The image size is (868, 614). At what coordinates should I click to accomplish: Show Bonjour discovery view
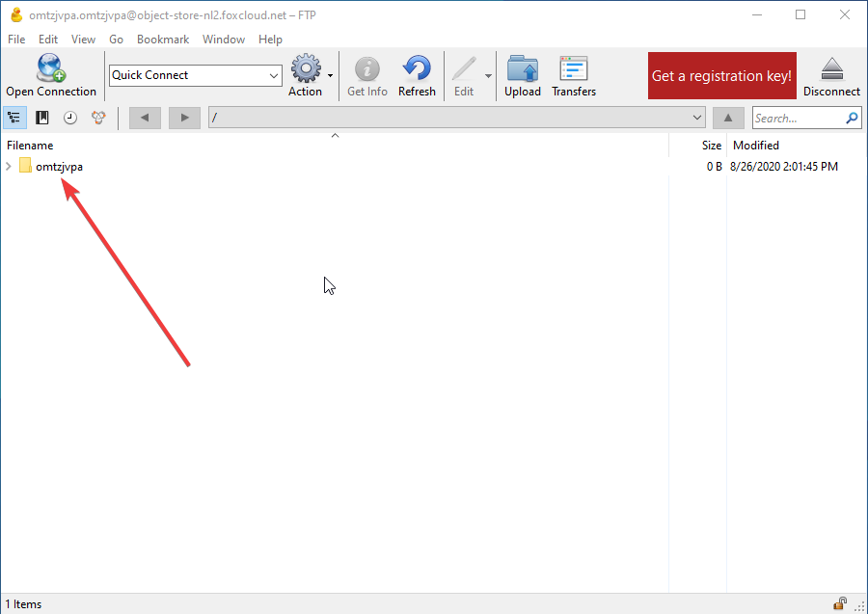[x=98, y=118]
